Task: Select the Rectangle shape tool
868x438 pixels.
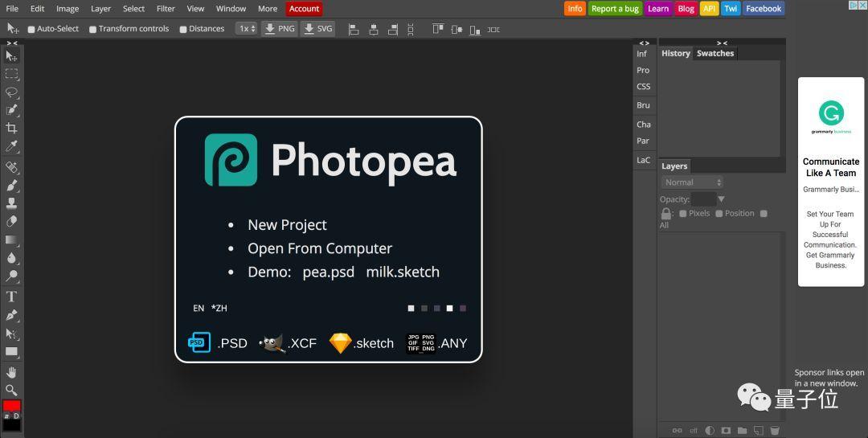Action: click(x=11, y=352)
